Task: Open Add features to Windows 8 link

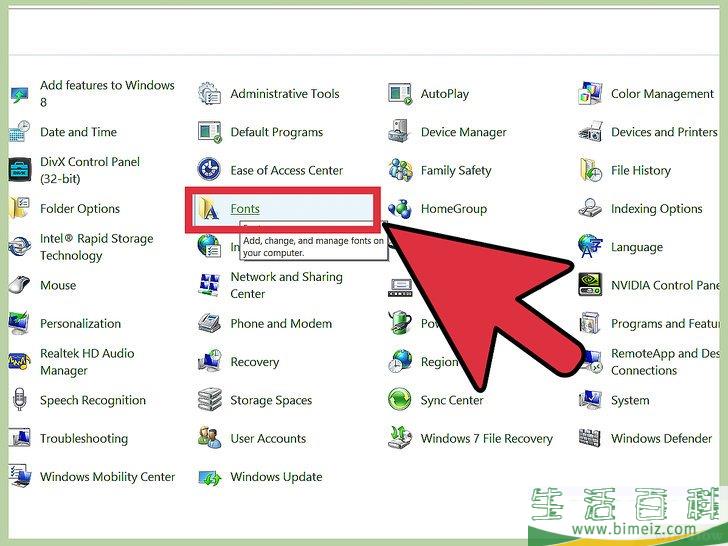Action: [x=107, y=93]
